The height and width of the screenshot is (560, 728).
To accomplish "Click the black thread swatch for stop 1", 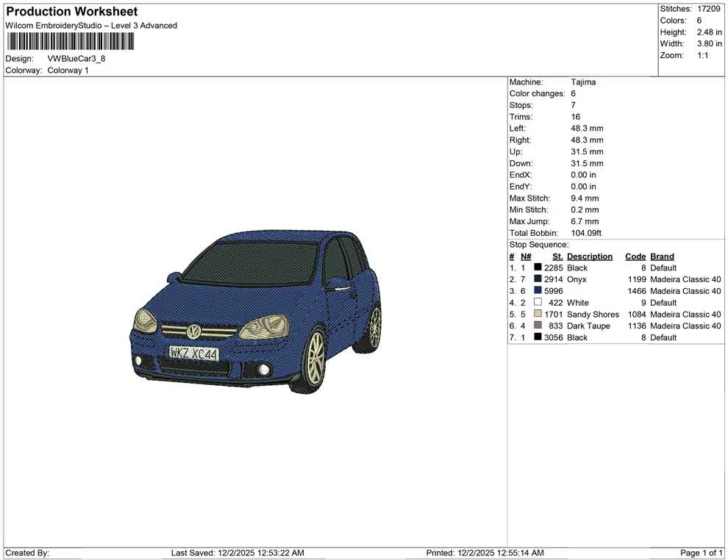I will pos(537,268).
